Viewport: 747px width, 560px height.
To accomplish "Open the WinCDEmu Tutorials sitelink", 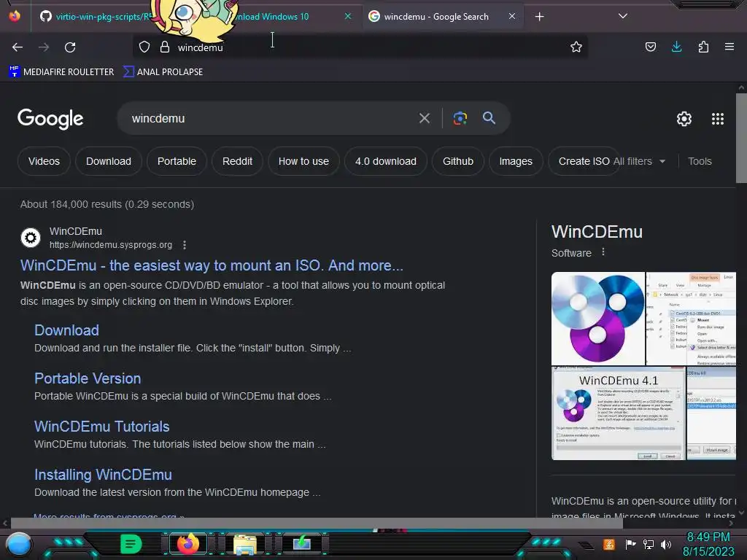I will [102, 426].
